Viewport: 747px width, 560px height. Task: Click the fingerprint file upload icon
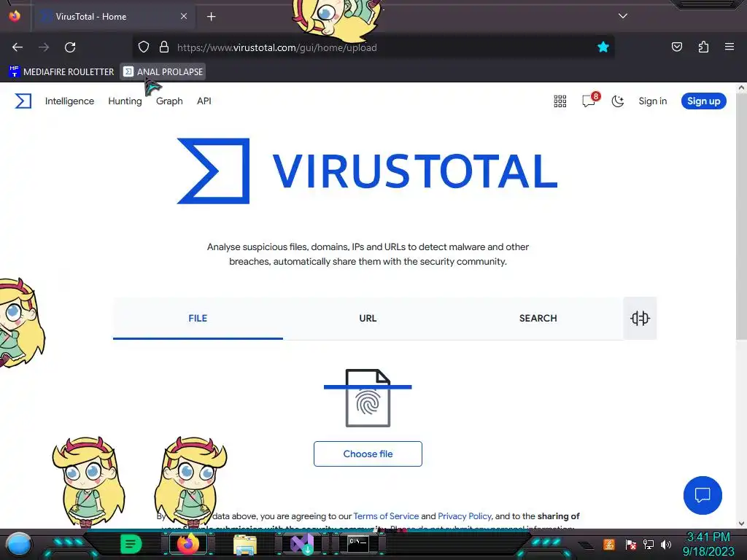[368, 397]
